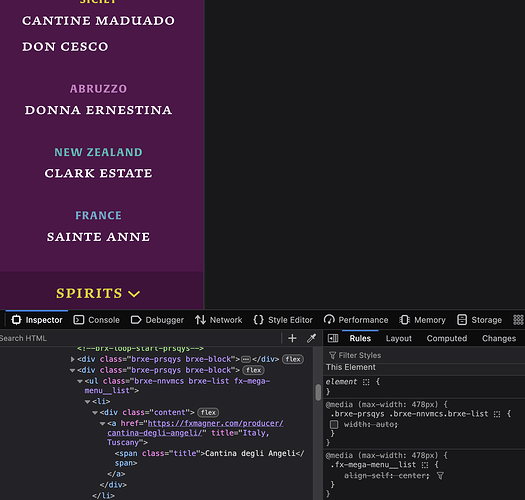Collapse the ul brxe-nnvmcs node
This screenshot has height=500, width=525.
click(x=80, y=381)
